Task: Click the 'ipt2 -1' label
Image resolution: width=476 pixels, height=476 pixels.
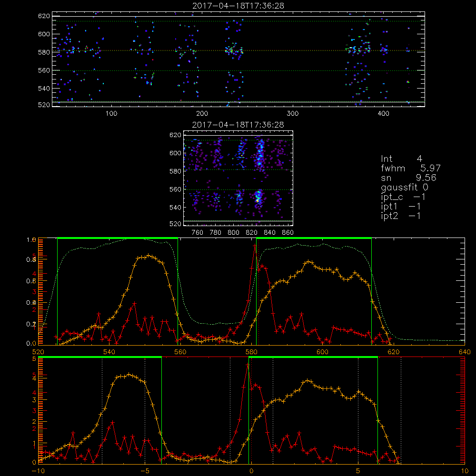Action: coord(400,216)
